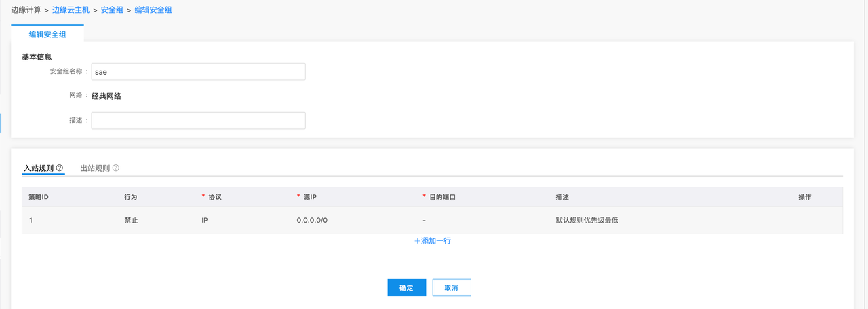Click the 目的端口 column header

(442, 197)
